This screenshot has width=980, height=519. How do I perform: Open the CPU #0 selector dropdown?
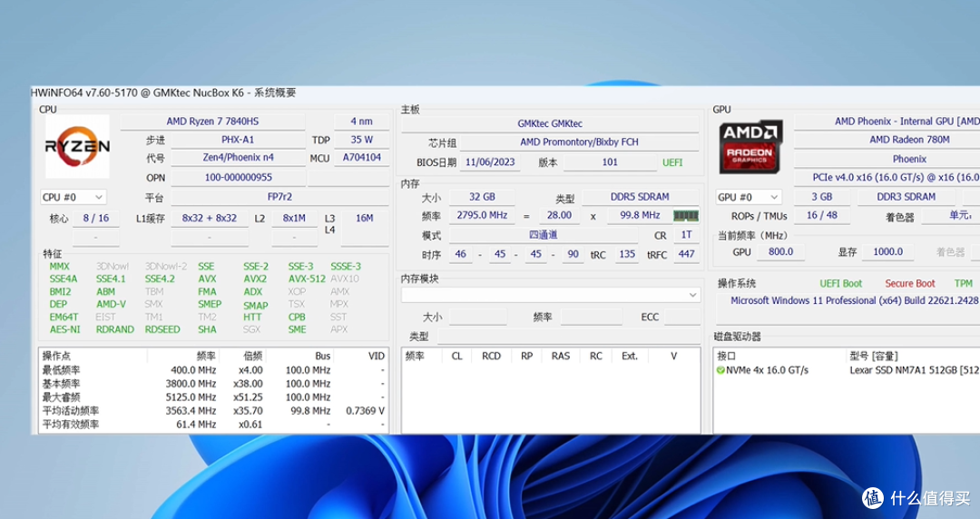click(x=73, y=197)
